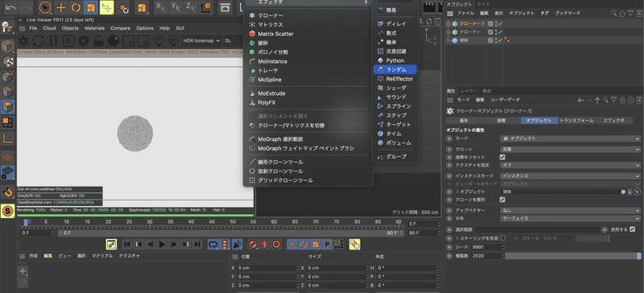Image resolution: width=644 pixels, height=293 pixels.
Task: Toggle enable checkmark for 球体
Action: pos(500,40)
